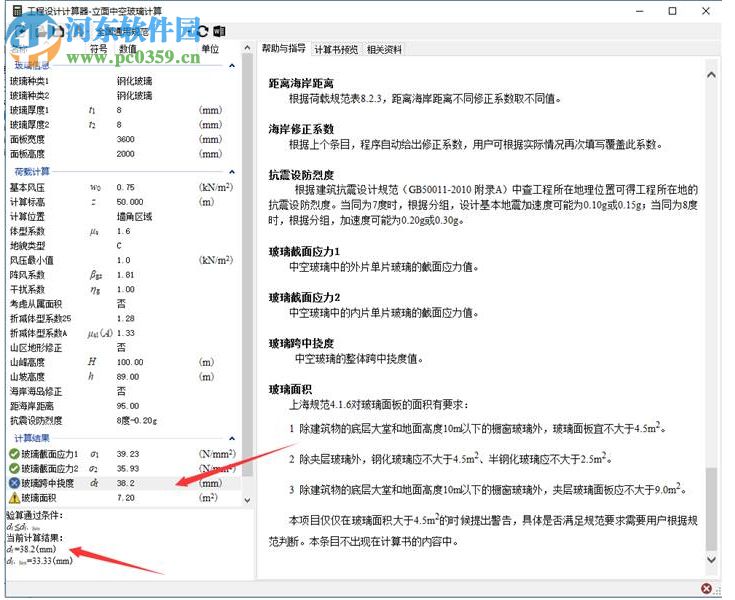
Task: Click the calculator app icon in title bar
Action: [17, 10]
